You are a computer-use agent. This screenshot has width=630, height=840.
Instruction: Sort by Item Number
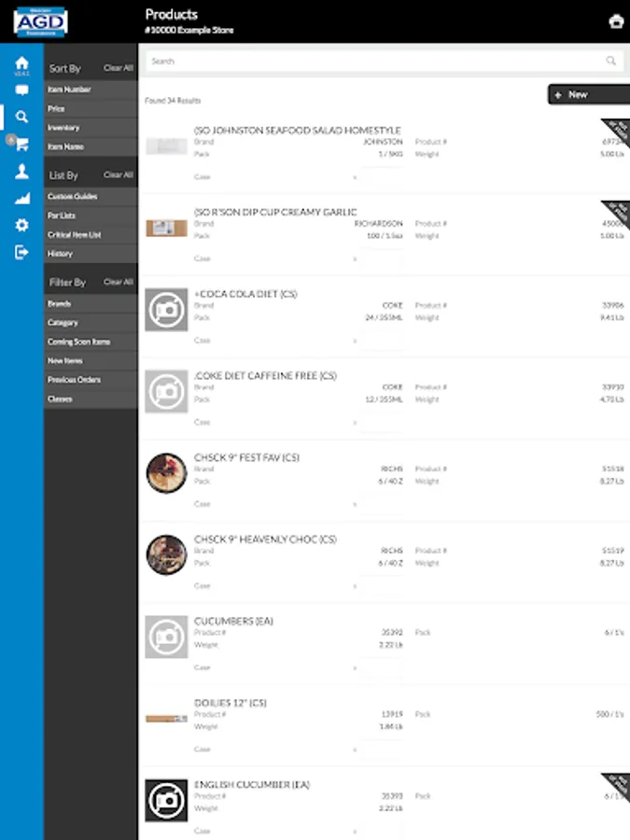91,90
